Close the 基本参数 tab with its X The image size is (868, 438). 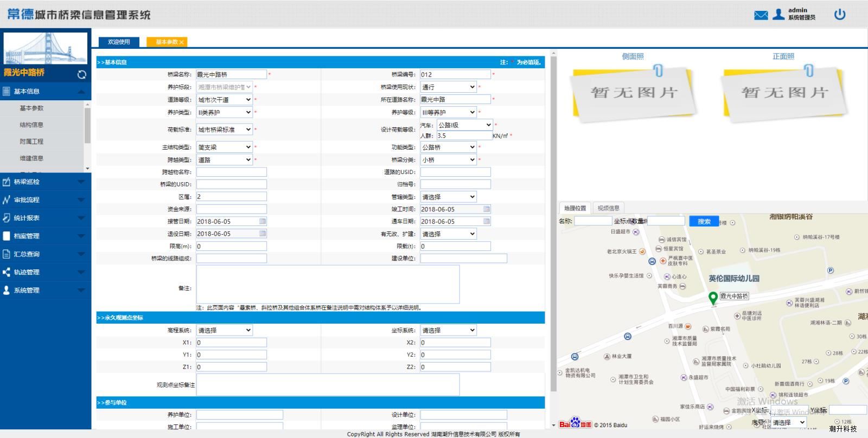tap(182, 42)
